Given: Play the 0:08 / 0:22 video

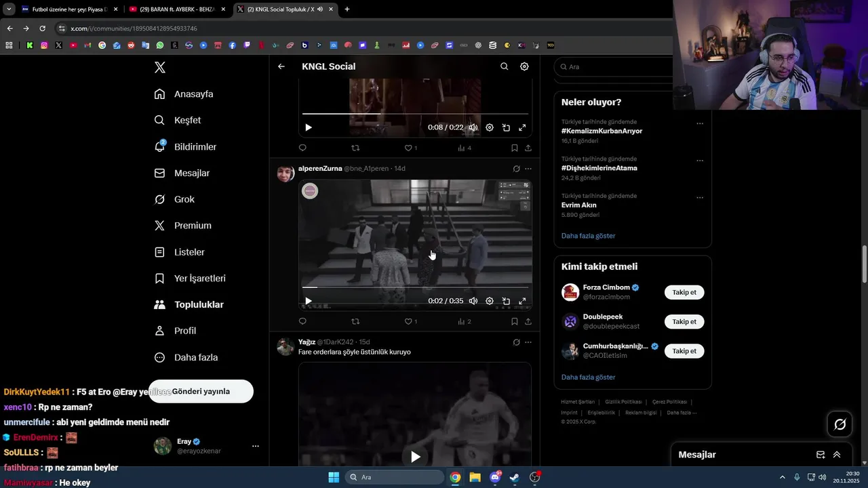Looking at the screenshot, I should pyautogui.click(x=309, y=127).
